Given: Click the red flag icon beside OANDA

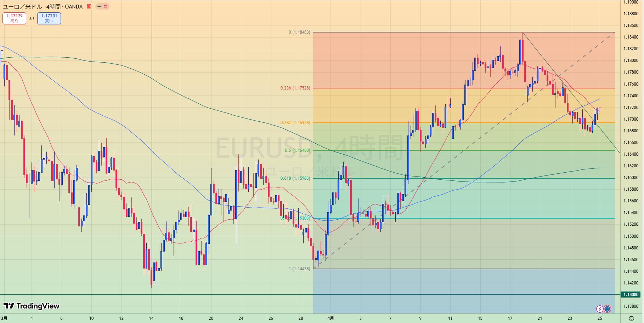Looking at the screenshot, I should tap(89, 7).
